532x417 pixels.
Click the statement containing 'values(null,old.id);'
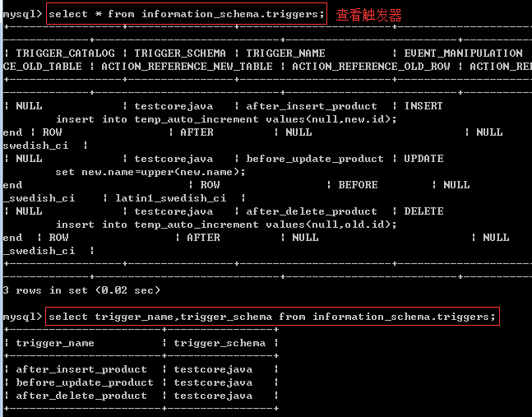226,225
